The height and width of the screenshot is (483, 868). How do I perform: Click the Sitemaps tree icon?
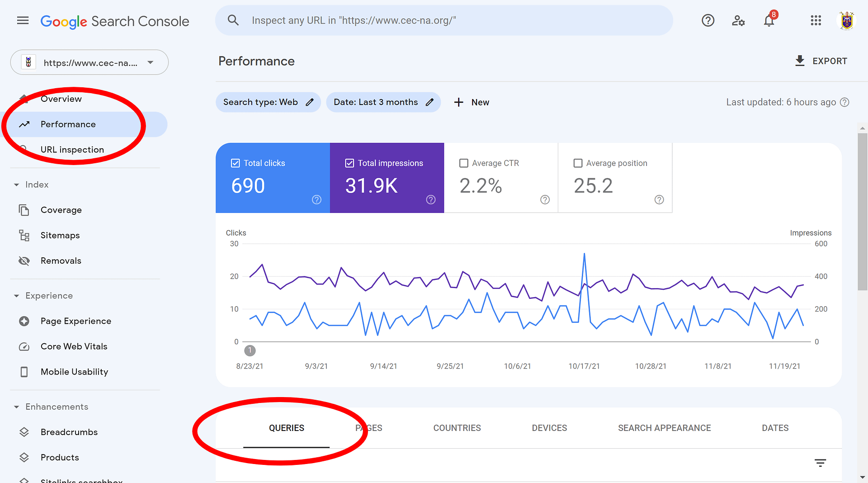24,235
